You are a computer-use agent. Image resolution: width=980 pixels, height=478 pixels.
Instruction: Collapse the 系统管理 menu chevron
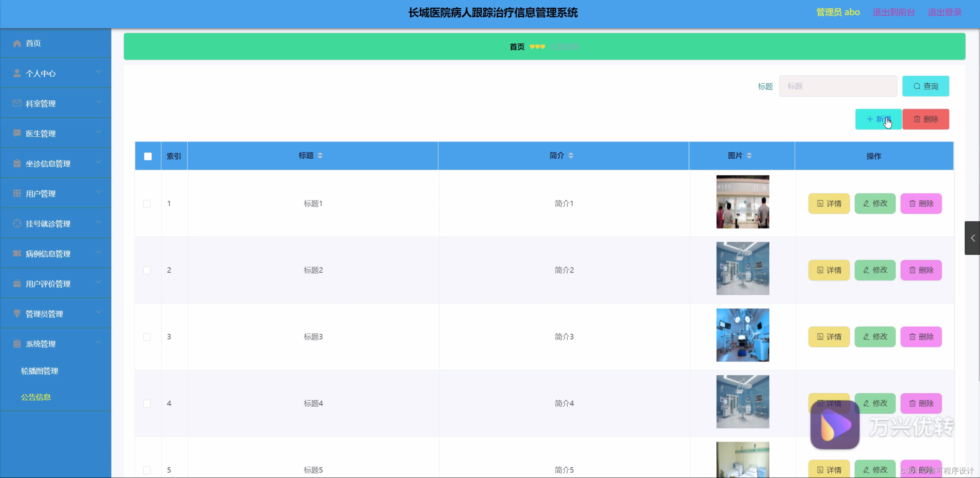coord(98,342)
